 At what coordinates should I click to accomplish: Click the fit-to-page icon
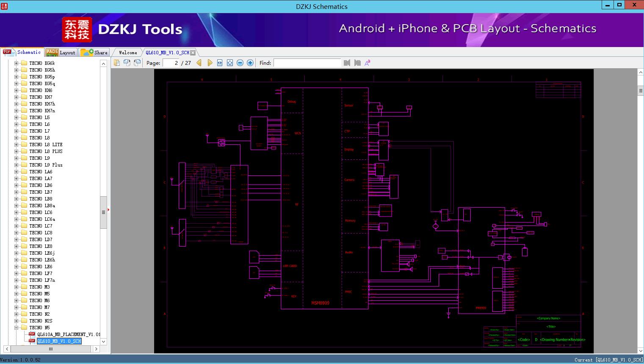[230, 63]
